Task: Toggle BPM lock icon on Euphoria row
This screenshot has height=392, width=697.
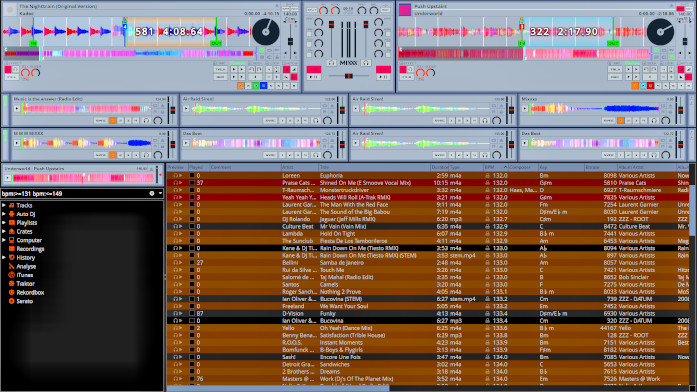Action: [x=487, y=176]
